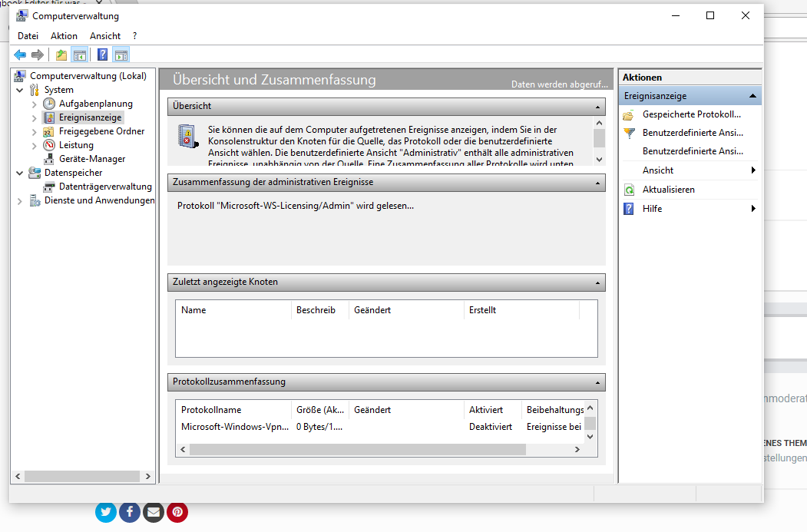
Task: Collapse the Datenspeicher tree node
Action: [20, 173]
